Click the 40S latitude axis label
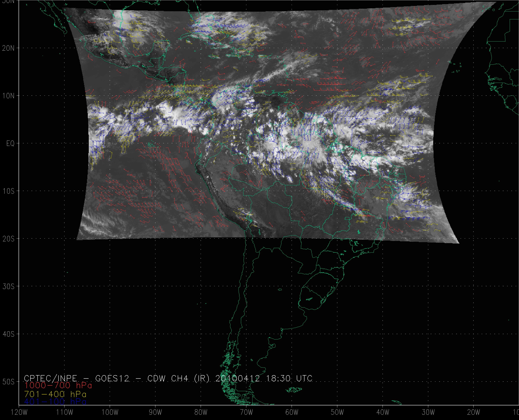 point(8,334)
